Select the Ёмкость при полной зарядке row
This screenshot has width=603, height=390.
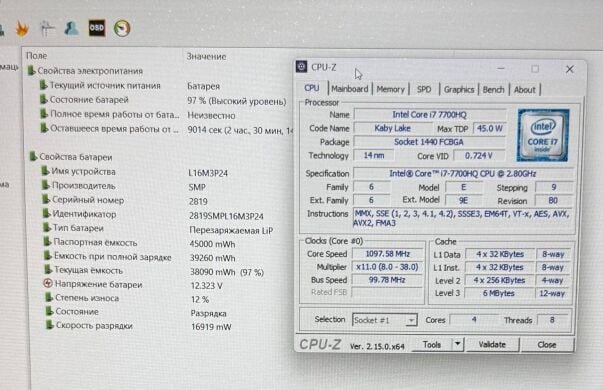click(108, 257)
